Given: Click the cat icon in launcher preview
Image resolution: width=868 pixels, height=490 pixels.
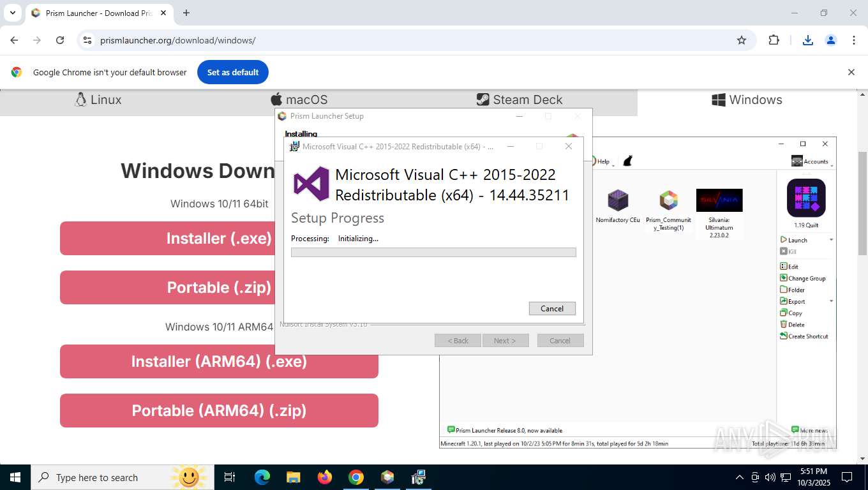Looking at the screenshot, I should 627,161.
